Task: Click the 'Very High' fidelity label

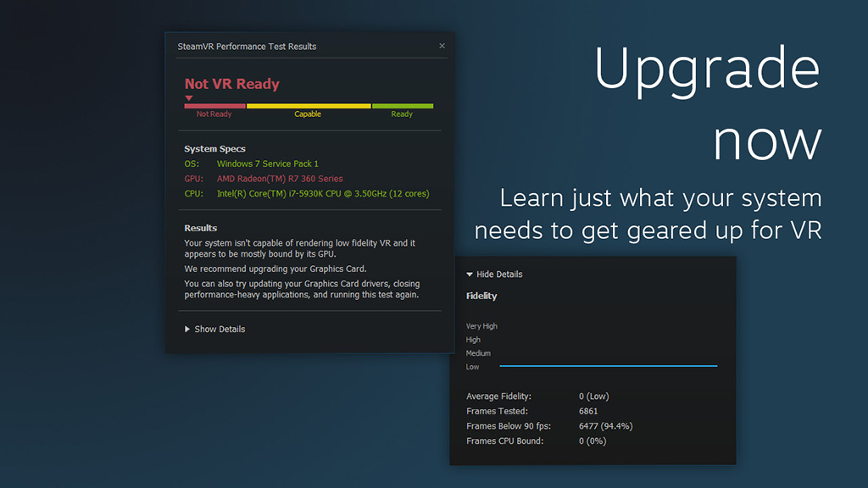Action: click(481, 326)
